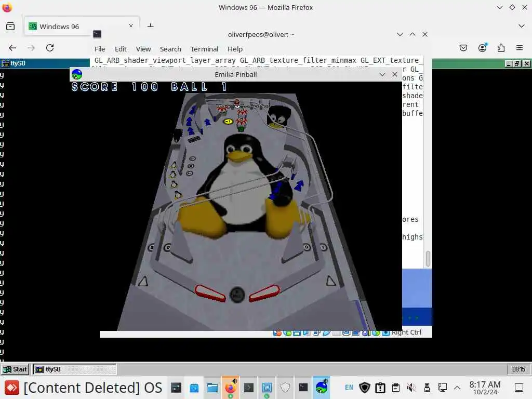
Task: Click the Emilia Pinball window icon
Action: 77,74
